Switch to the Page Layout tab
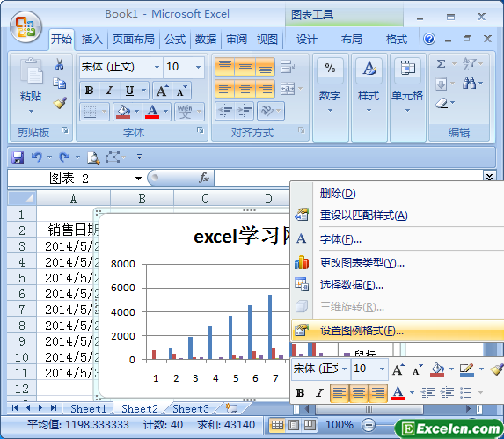504x439 pixels. pyautogui.click(x=134, y=40)
